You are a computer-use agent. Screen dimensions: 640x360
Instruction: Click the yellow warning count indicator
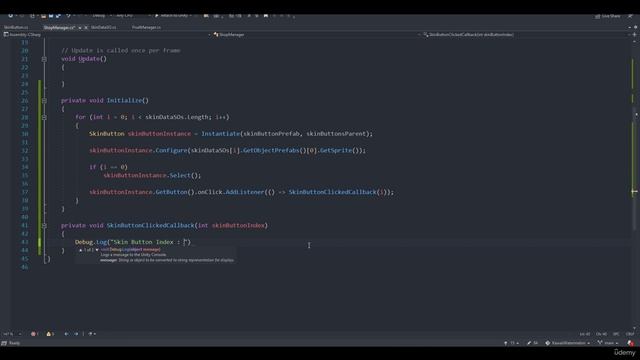[50, 334]
